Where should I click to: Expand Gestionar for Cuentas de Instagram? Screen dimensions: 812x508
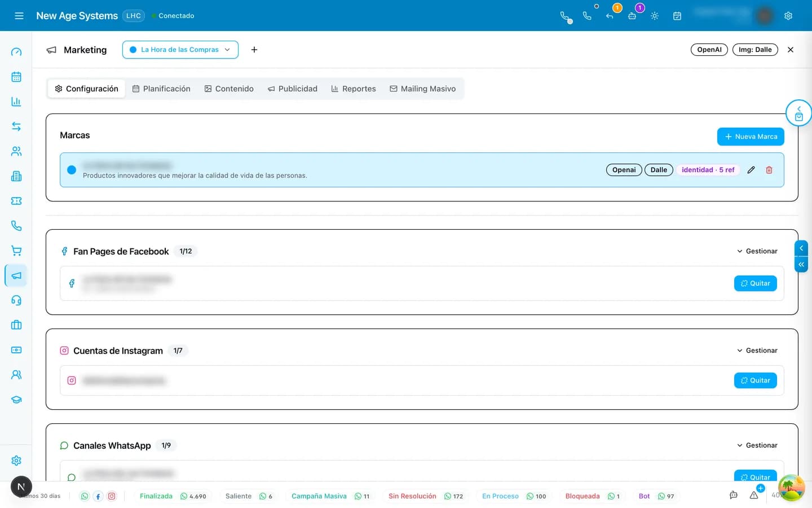coord(757,351)
